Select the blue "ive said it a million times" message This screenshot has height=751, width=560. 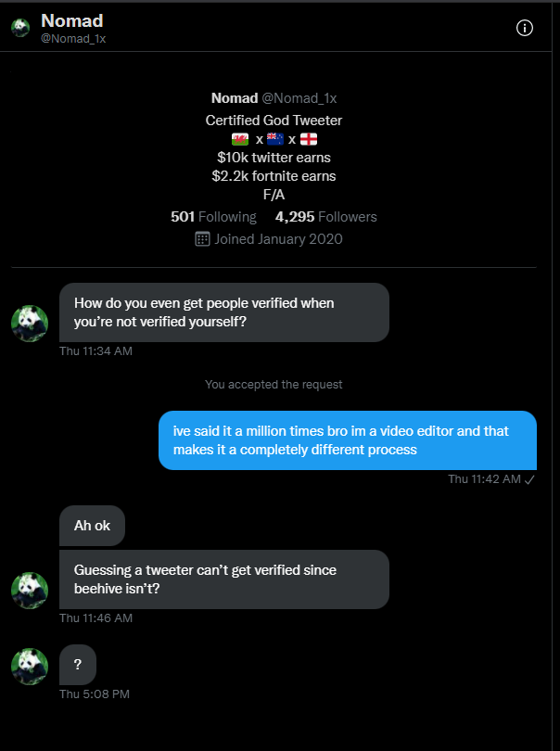pyautogui.click(x=347, y=440)
